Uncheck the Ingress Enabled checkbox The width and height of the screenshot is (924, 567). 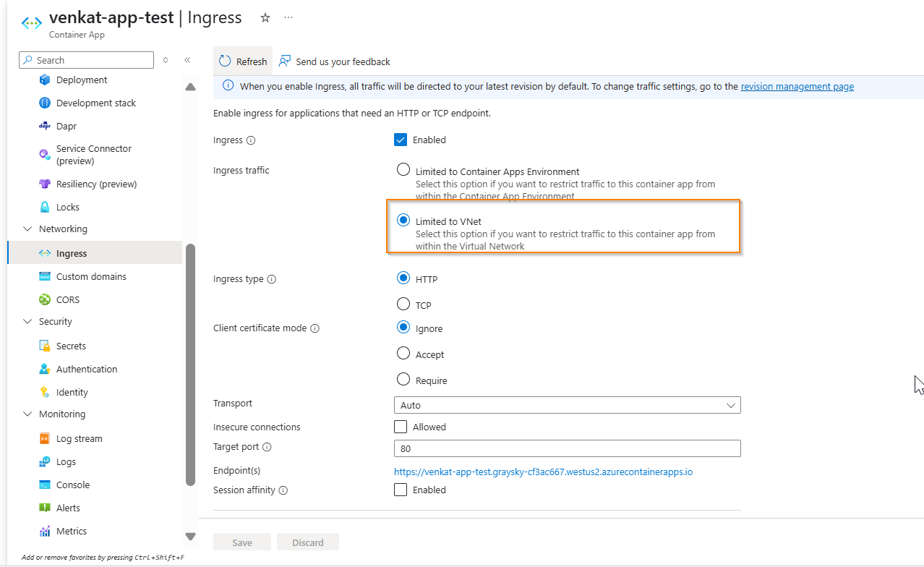click(401, 140)
